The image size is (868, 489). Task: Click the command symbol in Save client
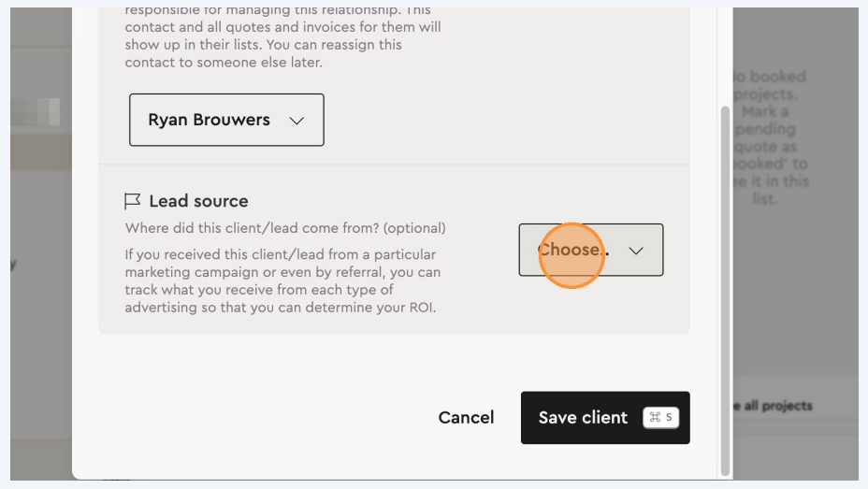click(655, 417)
